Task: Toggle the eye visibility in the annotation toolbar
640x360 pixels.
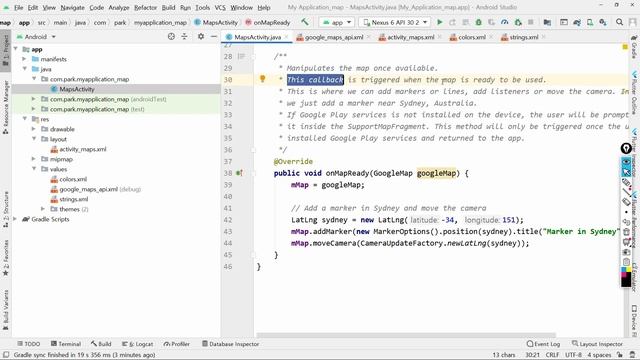Action: (x=626, y=162)
